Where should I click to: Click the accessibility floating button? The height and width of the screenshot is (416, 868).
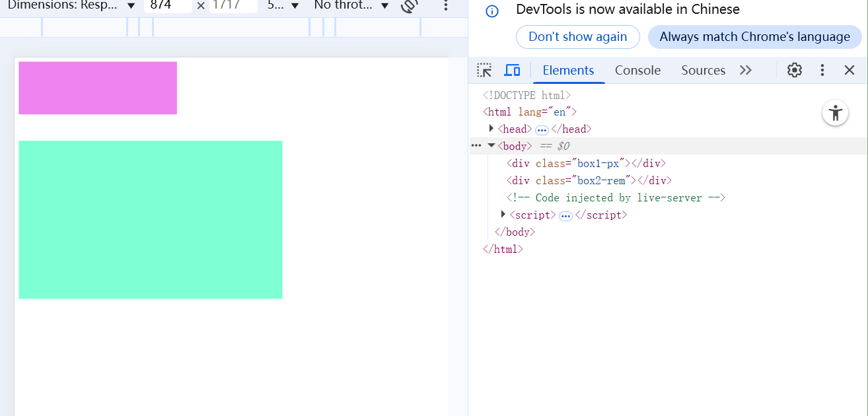point(836,113)
